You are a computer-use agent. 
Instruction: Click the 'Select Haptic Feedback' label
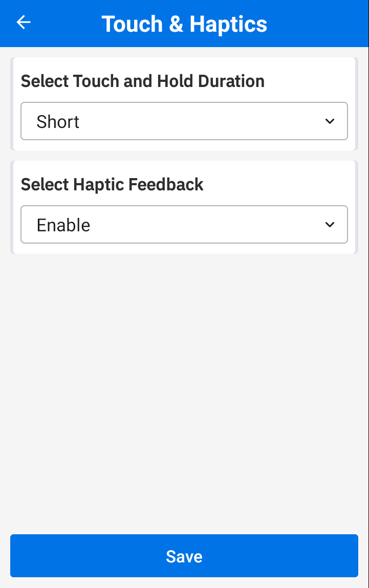pyautogui.click(x=112, y=185)
